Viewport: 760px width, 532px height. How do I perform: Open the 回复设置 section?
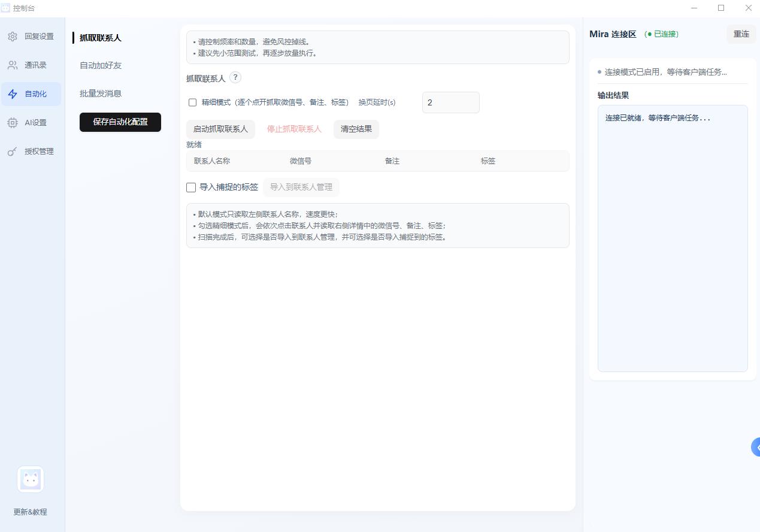(32, 37)
